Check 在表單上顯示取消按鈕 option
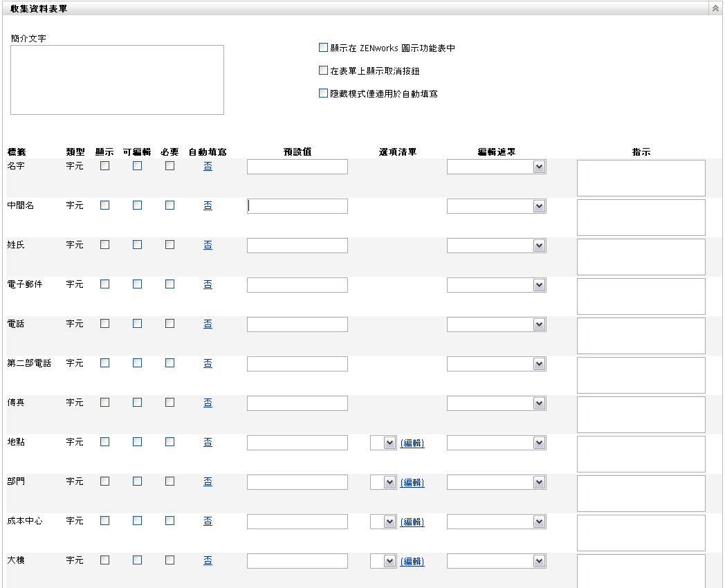 coord(323,70)
